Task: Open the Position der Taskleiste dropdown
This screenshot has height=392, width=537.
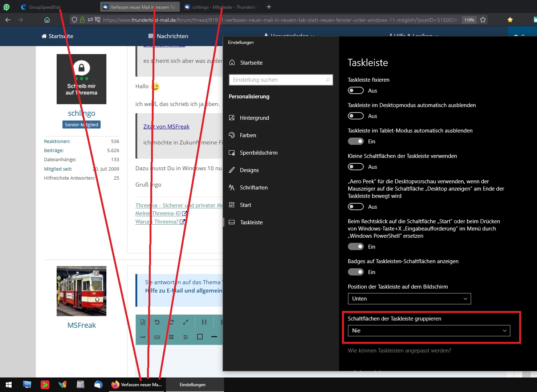Action: click(409, 299)
